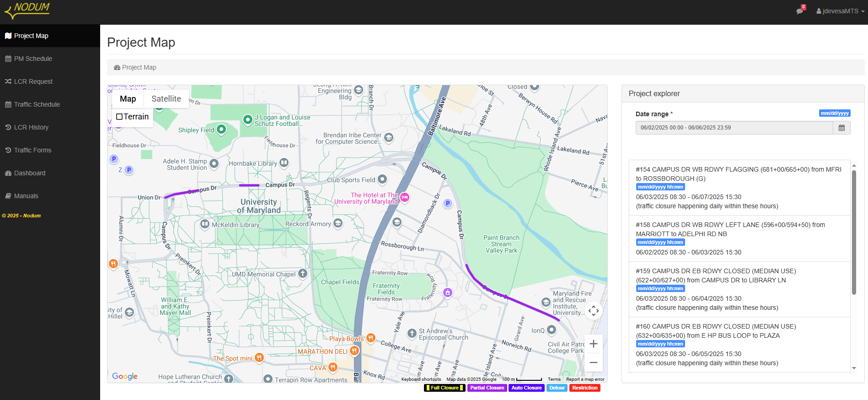The height and width of the screenshot is (400, 868).
Task: Click the Shipley Field map marker
Action: tap(221, 129)
